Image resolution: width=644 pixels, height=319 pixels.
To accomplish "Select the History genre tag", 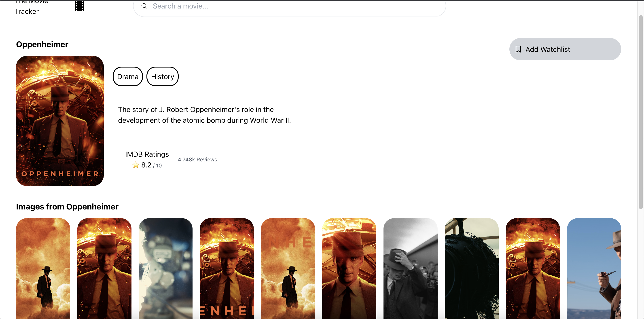I will point(163,76).
